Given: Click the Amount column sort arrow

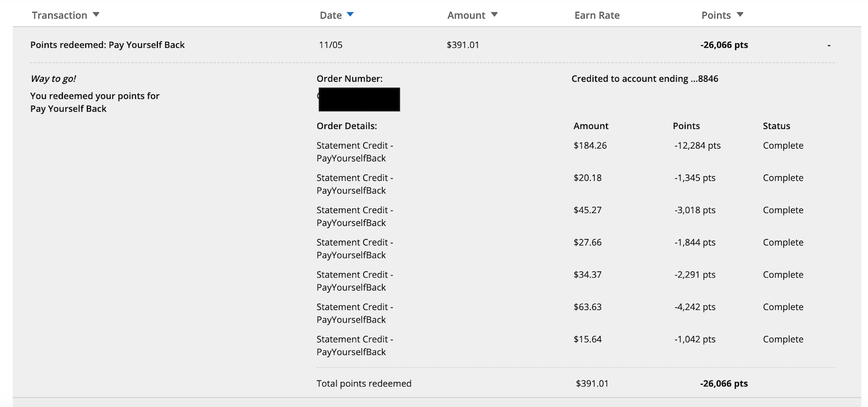Looking at the screenshot, I should (494, 15).
